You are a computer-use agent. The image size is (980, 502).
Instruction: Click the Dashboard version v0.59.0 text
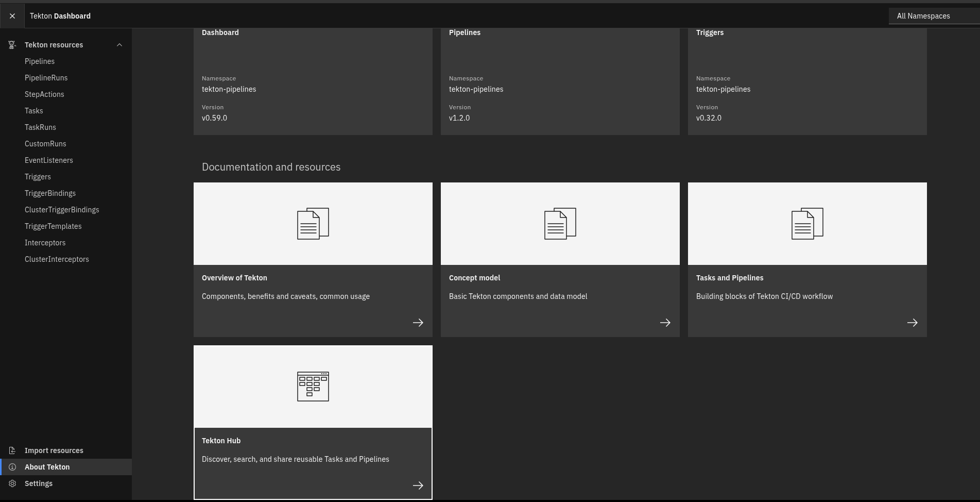click(214, 118)
